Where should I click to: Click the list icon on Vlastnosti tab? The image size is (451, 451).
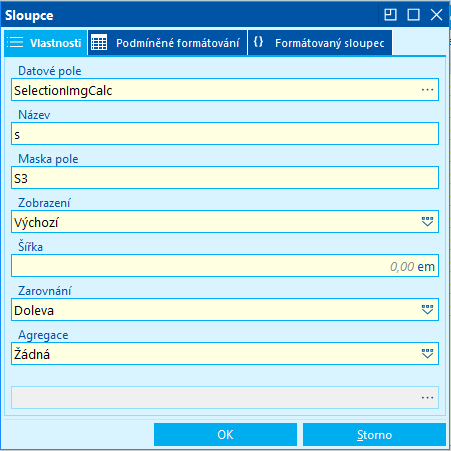[x=15, y=43]
